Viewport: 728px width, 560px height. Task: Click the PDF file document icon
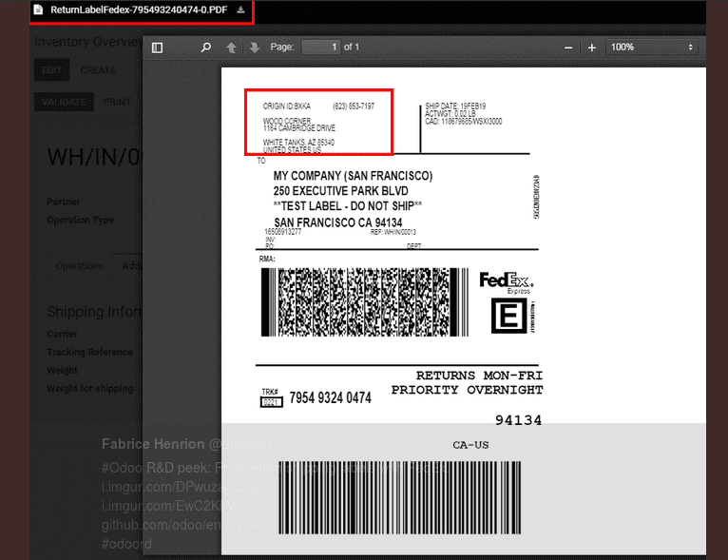coord(39,10)
